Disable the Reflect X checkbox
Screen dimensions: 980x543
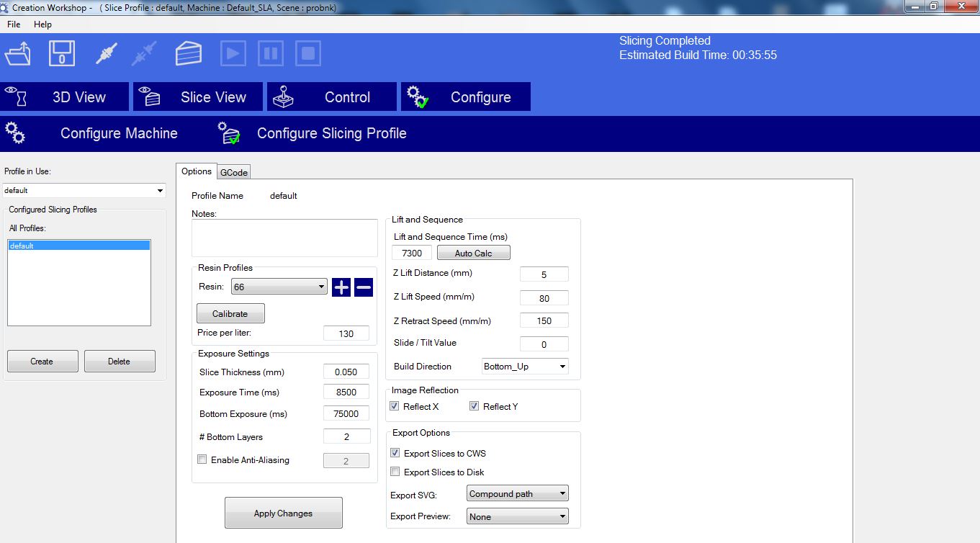[395, 407]
